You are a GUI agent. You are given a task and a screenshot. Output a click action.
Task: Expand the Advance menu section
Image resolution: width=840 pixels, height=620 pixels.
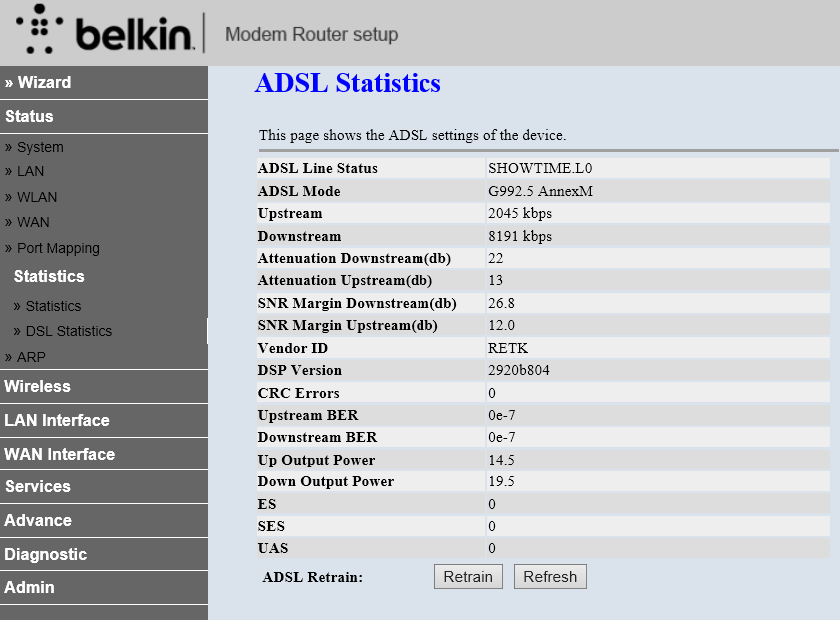click(x=38, y=520)
